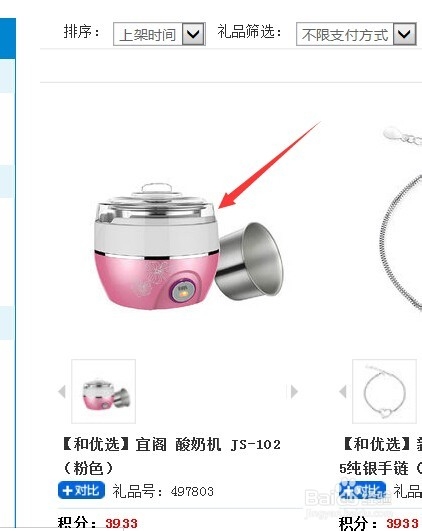Click the plus icon on yogurt maker 对比 button
Viewport: 422px width, 531px height.
coord(67,490)
